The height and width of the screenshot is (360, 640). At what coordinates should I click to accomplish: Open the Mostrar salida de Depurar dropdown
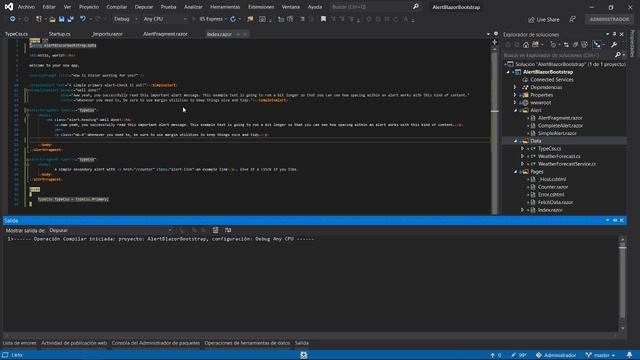pos(110,231)
